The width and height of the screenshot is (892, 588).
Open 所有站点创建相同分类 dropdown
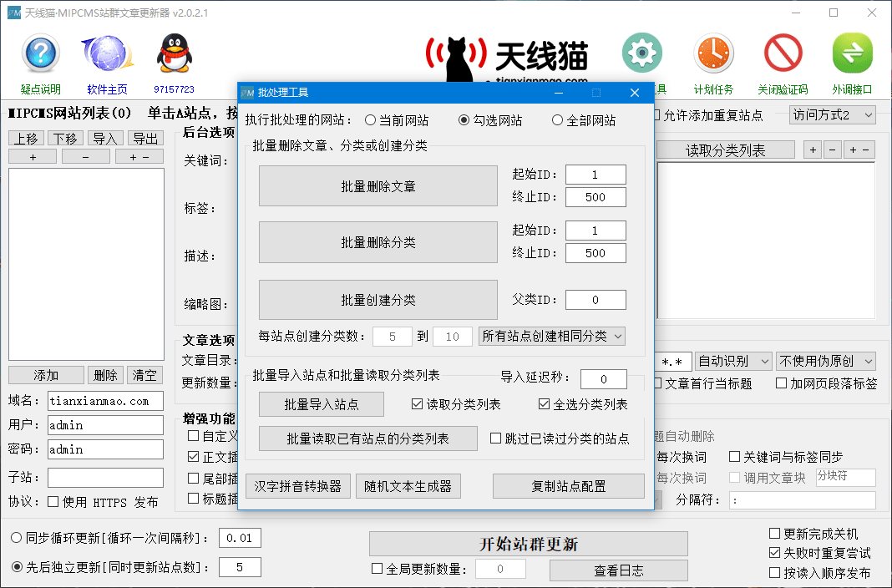[552, 336]
